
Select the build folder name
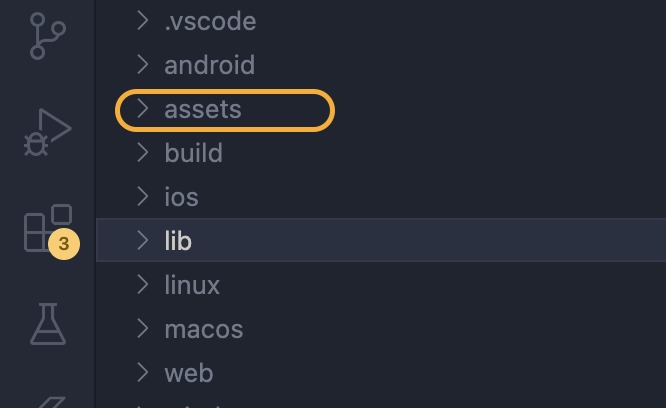tap(194, 153)
